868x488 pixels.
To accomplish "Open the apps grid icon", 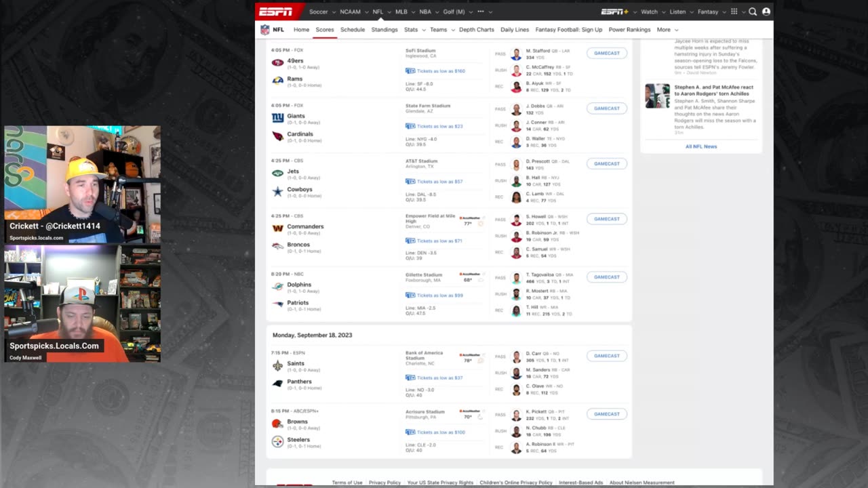I will click(x=734, y=12).
